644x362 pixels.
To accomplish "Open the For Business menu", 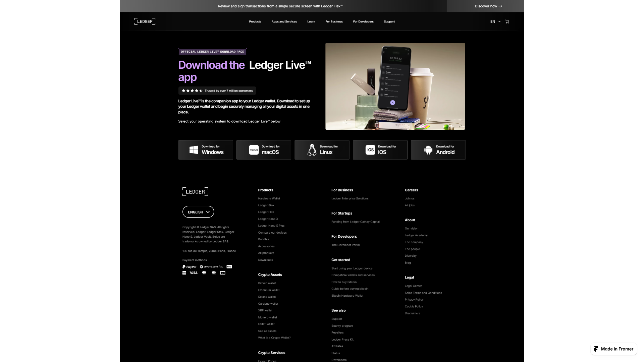I will coord(334,21).
